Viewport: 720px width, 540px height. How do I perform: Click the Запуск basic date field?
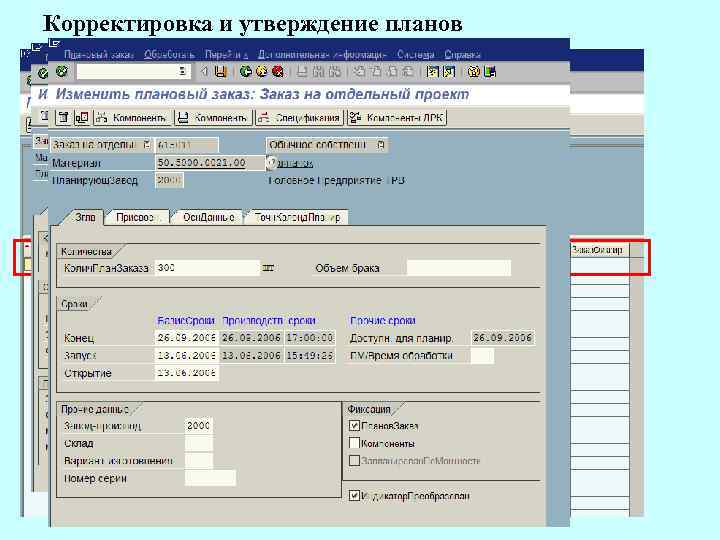coord(186,355)
